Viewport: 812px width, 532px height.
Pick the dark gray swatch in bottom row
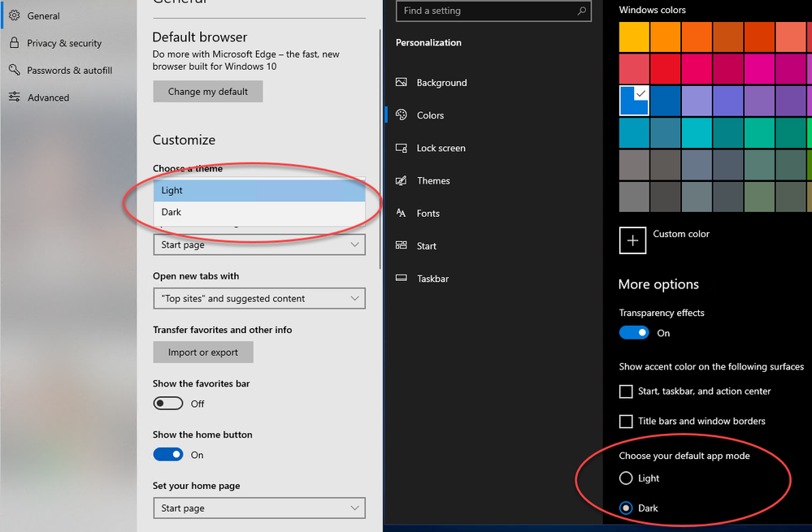click(666, 197)
